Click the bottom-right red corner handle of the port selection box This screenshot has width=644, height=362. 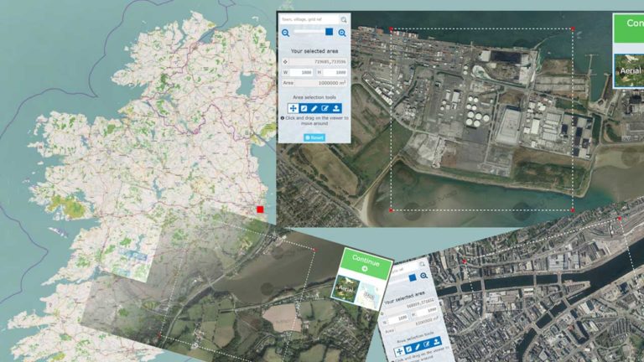[x=573, y=210]
